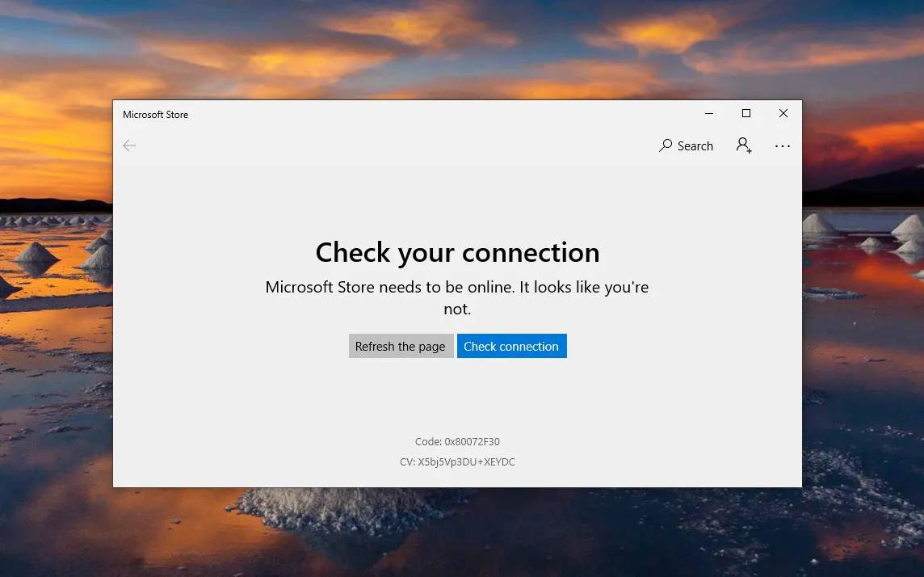Click the Search magnifying glass icon
924x577 pixels.
point(666,145)
